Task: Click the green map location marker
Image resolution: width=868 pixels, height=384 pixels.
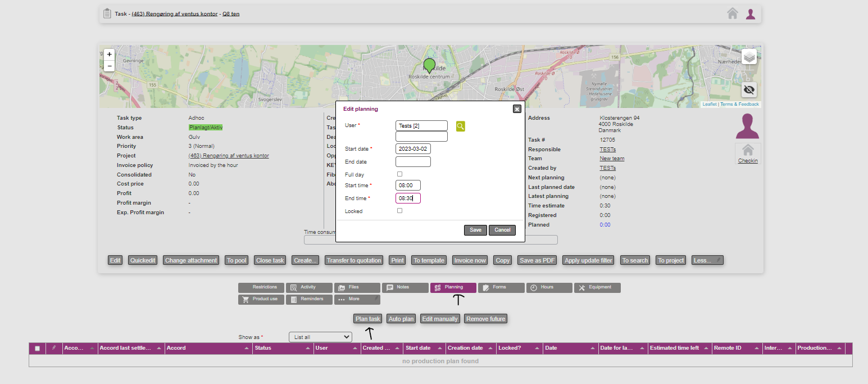Action: (x=430, y=65)
